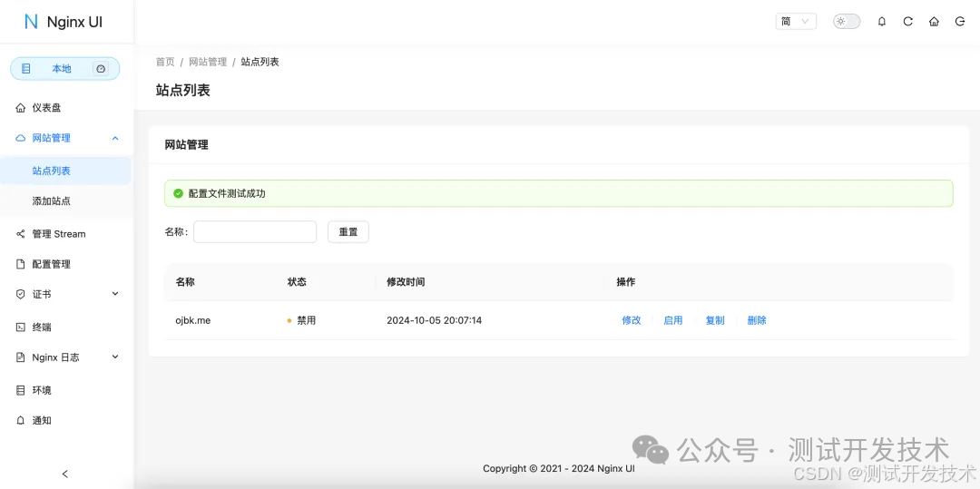The height and width of the screenshot is (489, 980).
Task: Open 终端 terminal from the sidebar
Action: coord(42,327)
